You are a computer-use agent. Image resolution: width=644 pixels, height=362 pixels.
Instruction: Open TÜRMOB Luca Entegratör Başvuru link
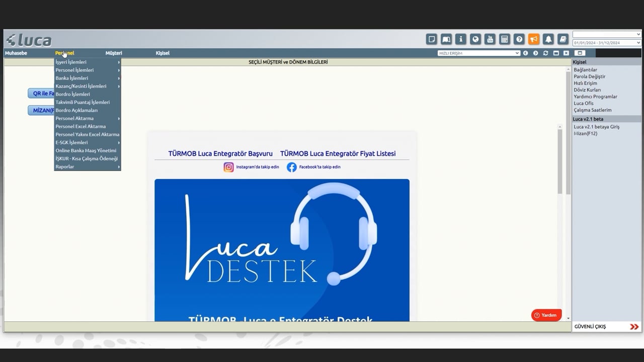point(220,153)
